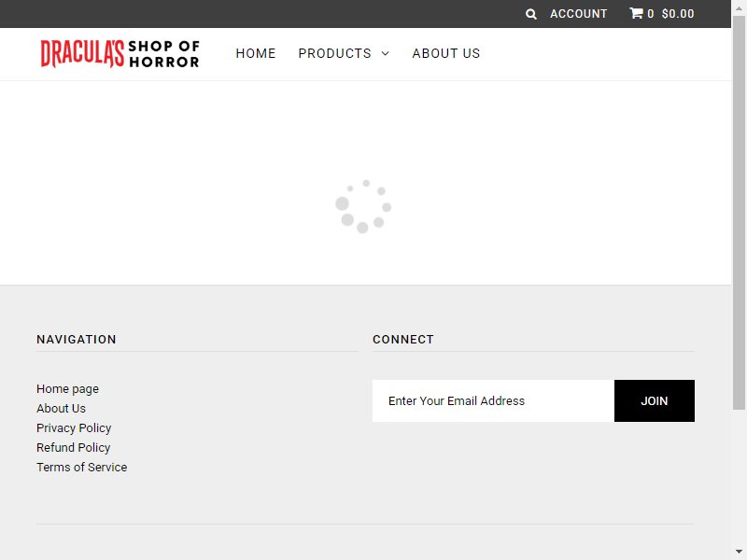Image resolution: width=747 pixels, height=560 pixels.
Task: Focus the Enter Your Email Address field
Action: tap(493, 401)
